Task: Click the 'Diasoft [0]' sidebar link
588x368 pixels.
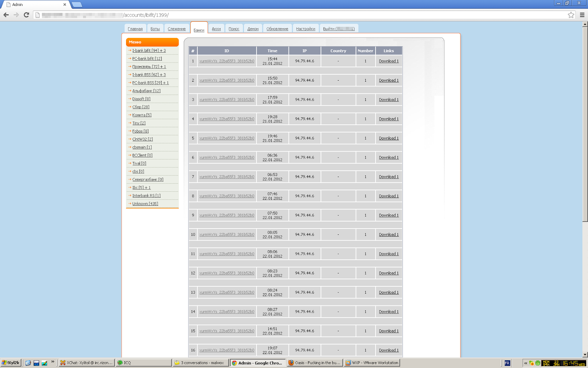Action: click(x=141, y=99)
